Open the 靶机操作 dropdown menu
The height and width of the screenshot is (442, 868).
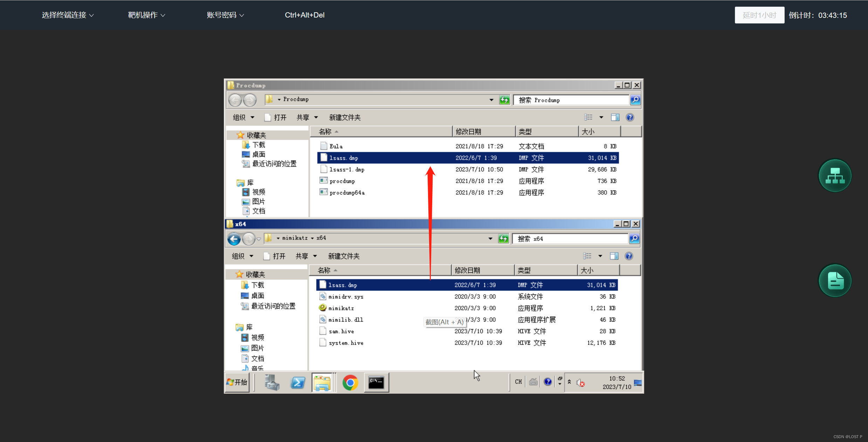[146, 15]
